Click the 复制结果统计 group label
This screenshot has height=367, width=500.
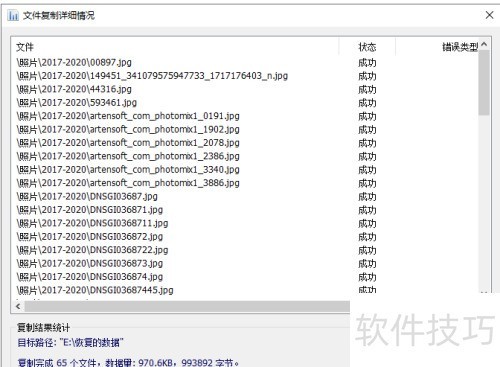tap(43, 328)
